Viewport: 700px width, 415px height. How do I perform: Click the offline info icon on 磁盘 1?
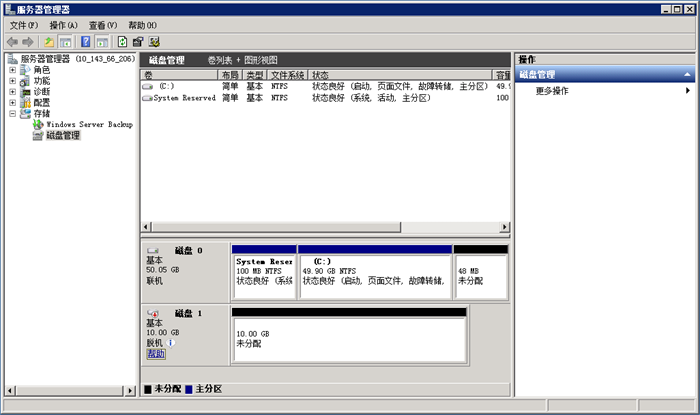[172, 342]
